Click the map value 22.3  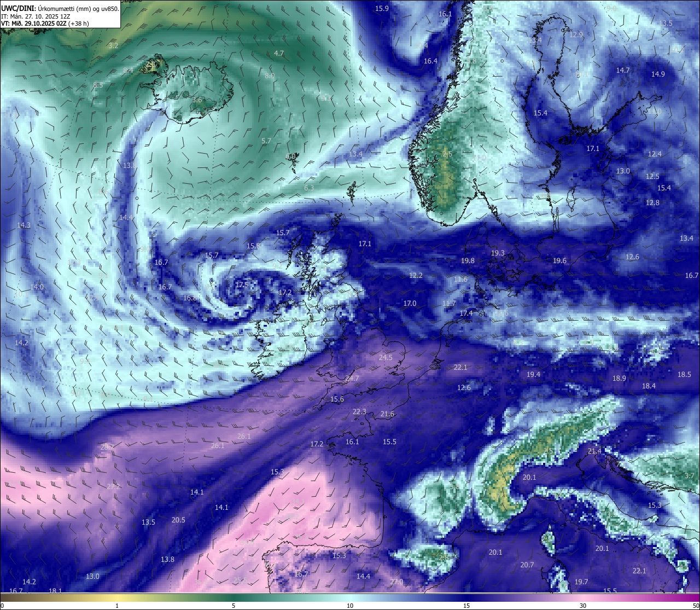point(359,411)
